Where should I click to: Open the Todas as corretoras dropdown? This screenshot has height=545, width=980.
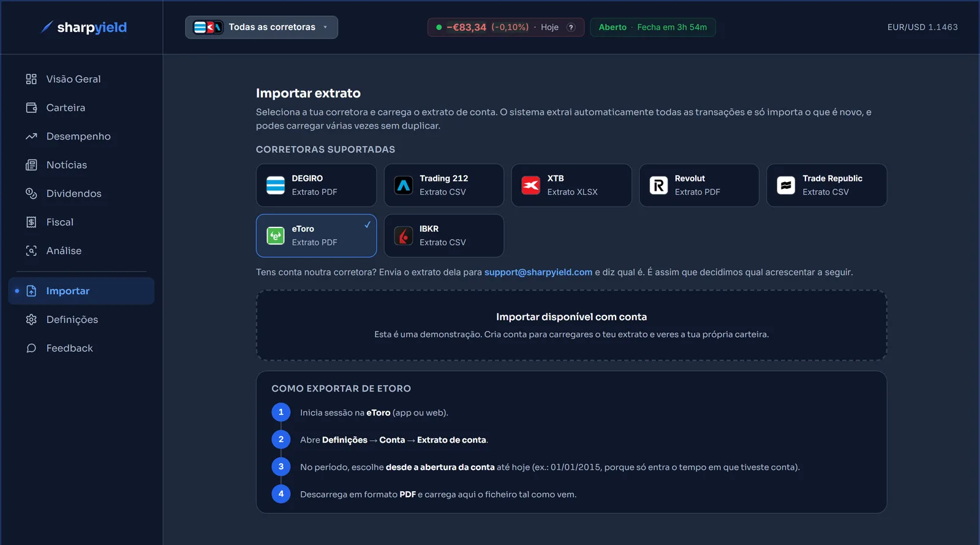pyautogui.click(x=262, y=27)
